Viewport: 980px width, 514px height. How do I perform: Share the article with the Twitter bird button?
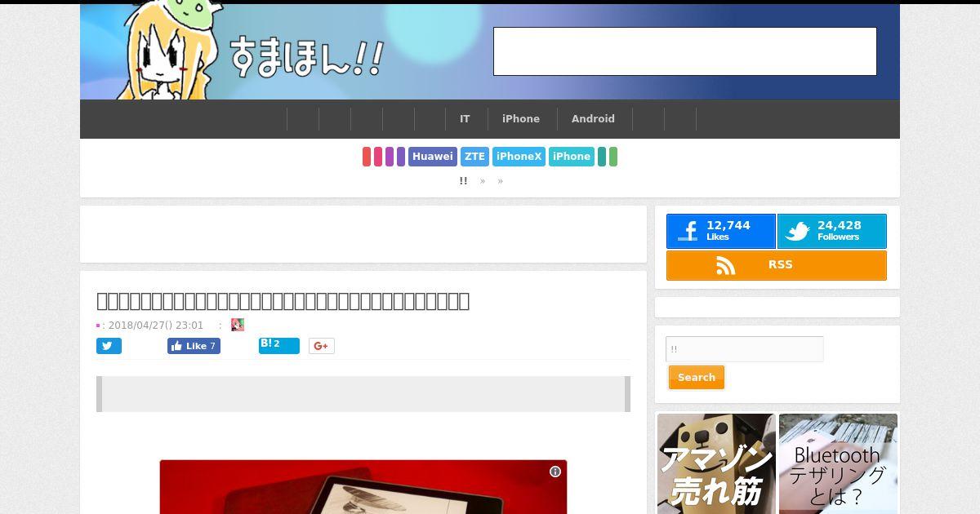[x=109, y=346]
